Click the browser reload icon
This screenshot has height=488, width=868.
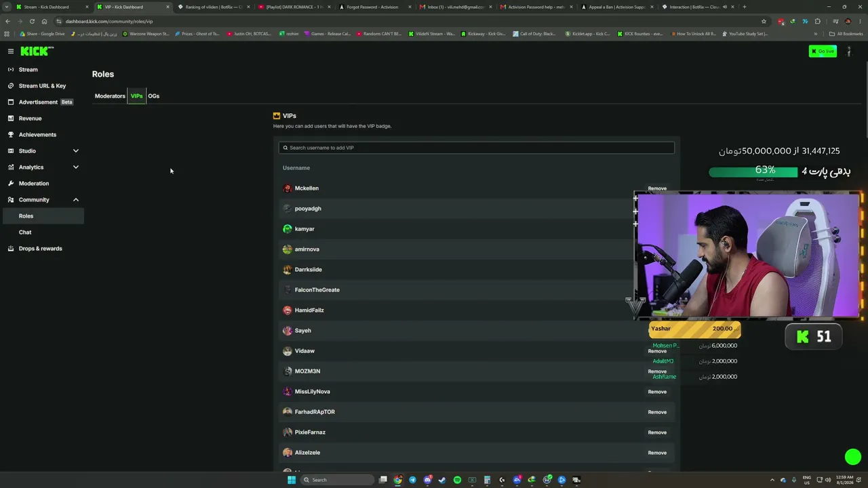[x=32, y=21]
